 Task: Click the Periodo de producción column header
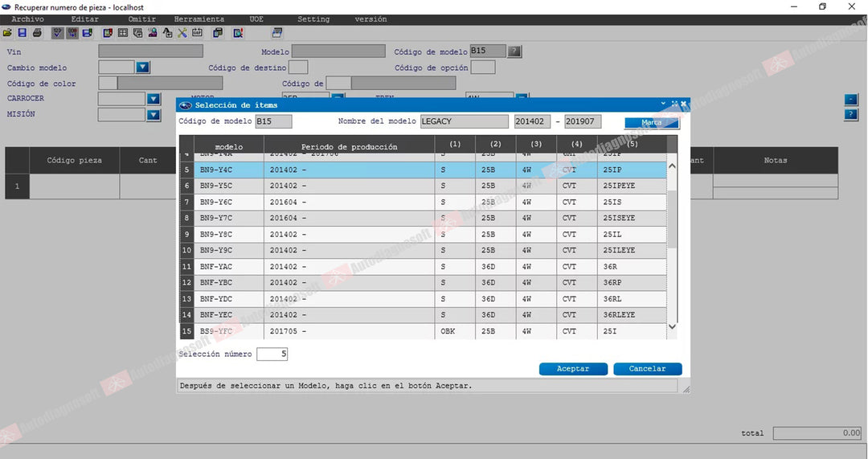pos(350,147)
